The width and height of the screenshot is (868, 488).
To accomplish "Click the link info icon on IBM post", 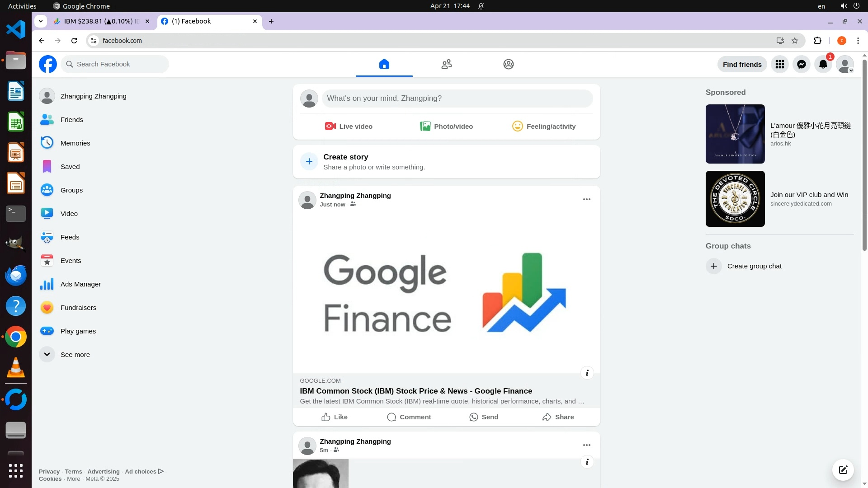I will (x=587, y=373).
